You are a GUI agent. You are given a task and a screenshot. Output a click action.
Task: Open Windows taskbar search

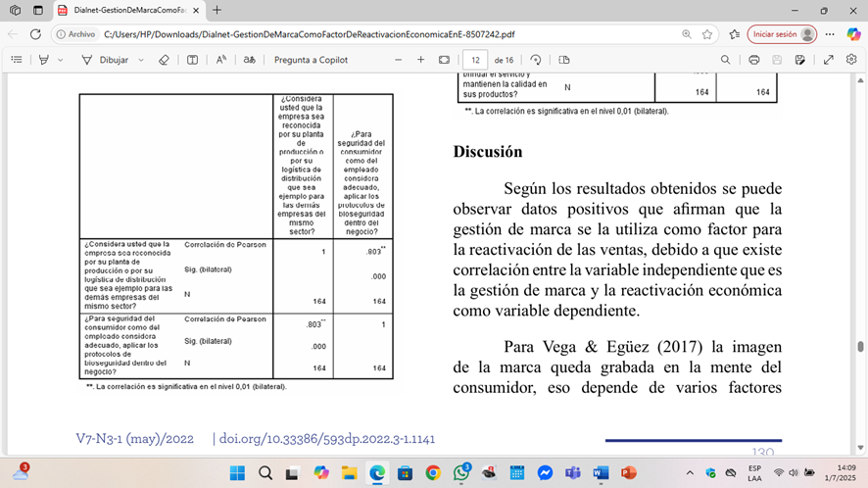(x=265, y=473)
